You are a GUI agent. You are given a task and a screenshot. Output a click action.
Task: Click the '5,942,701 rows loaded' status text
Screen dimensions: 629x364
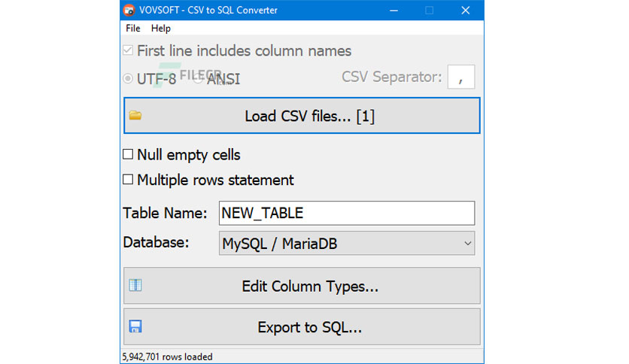pos(167,356)
